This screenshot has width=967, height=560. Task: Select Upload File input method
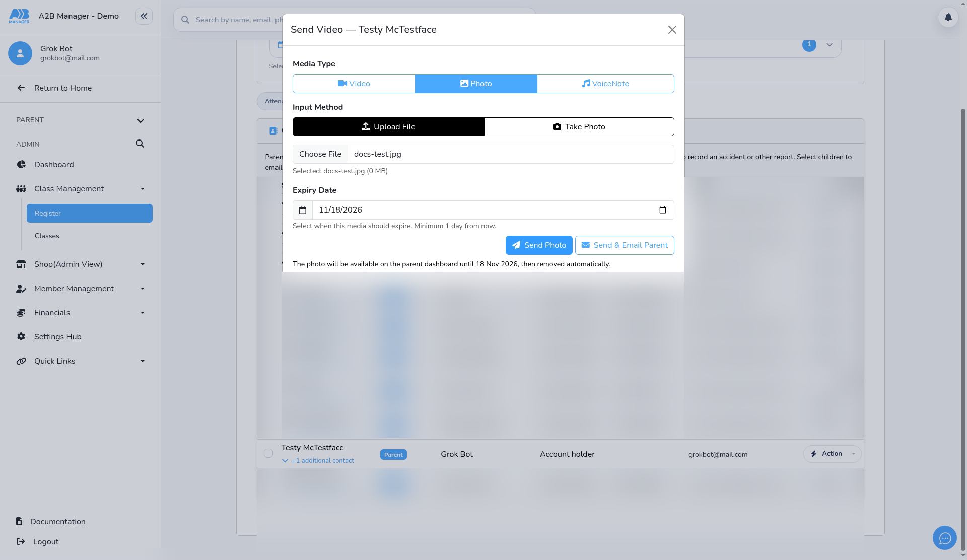point(388,127)
